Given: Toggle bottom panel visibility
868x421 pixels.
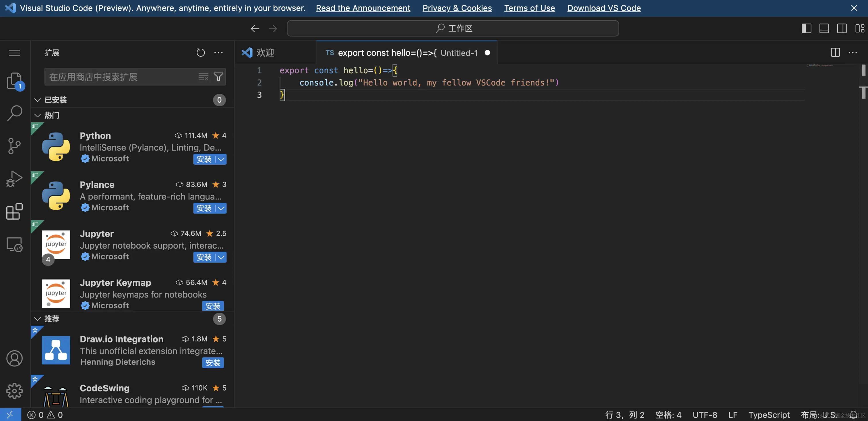Looking at the screenshot, I should 824,29.
